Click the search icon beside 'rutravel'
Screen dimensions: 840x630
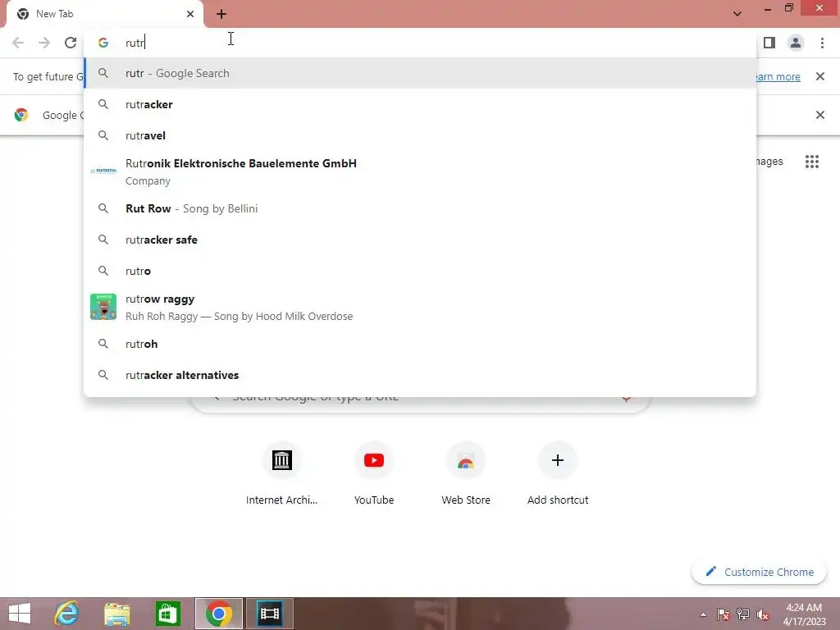103,135
